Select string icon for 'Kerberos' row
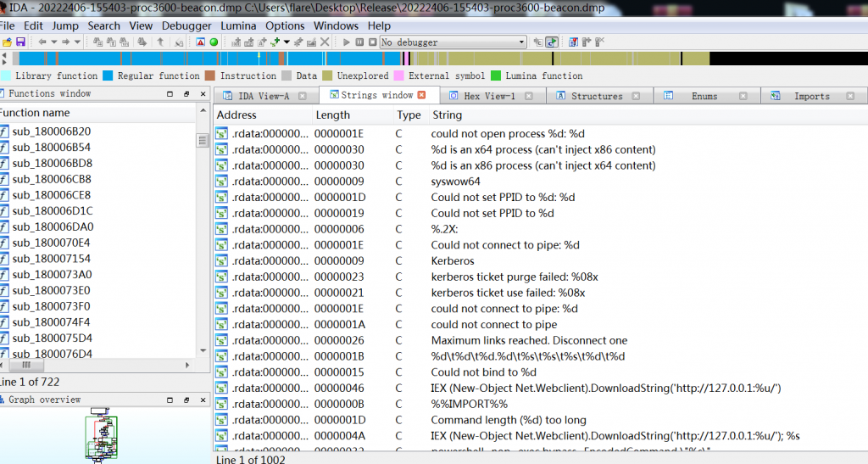This screenshot has width=868, height=464. pyautogui.click(x=221, y=260)
